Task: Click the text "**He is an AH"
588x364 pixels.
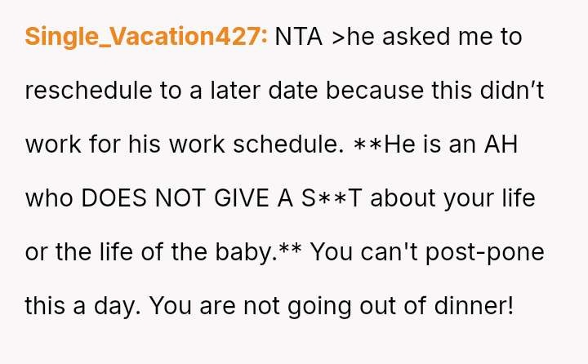Action: (435, 144)
